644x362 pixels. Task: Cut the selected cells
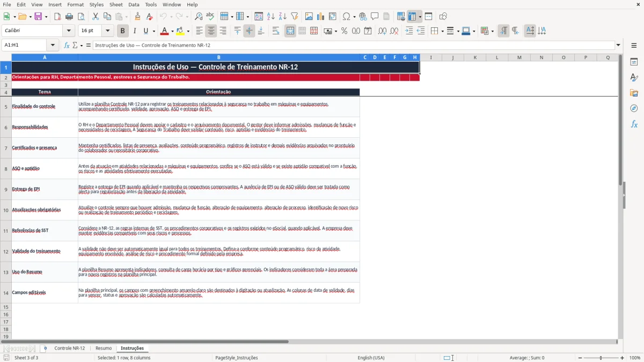[x=96, y=17]
